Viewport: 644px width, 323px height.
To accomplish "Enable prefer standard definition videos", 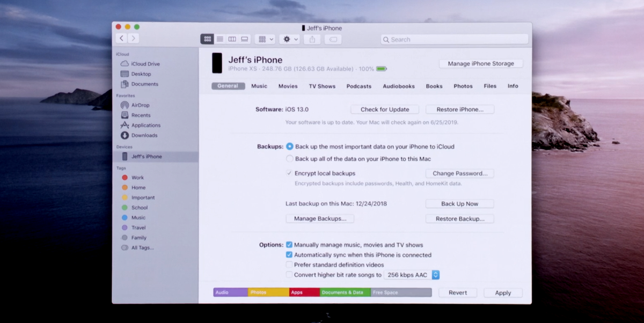I will 289,265.
